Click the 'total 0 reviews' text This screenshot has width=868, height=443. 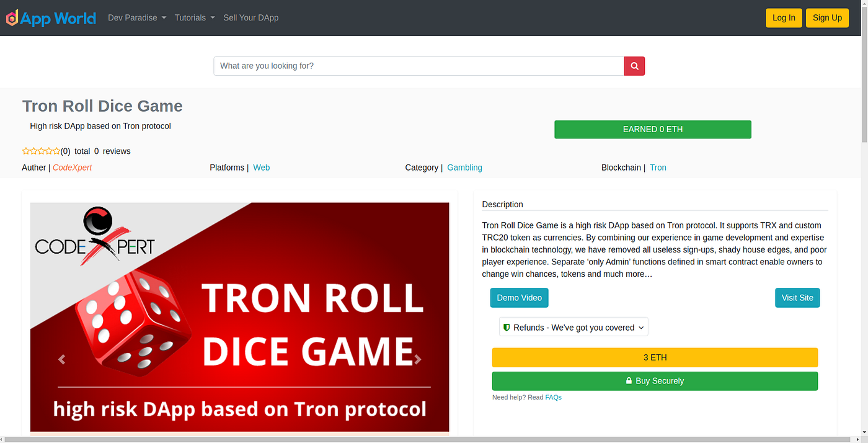[102, 151]
